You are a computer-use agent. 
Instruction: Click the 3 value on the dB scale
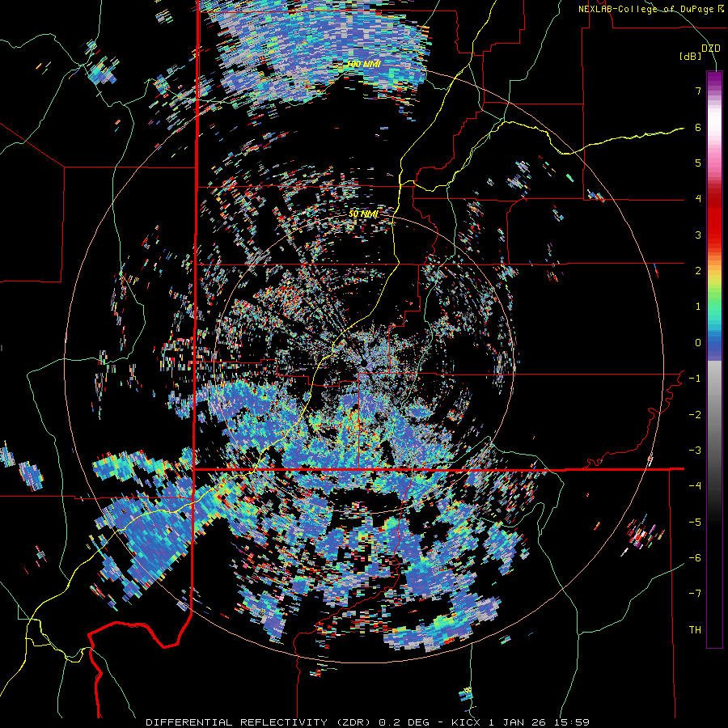[698, 235]
